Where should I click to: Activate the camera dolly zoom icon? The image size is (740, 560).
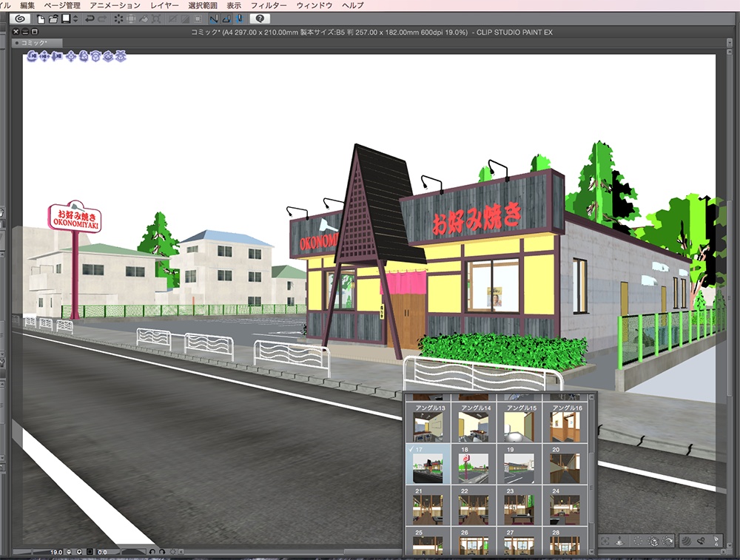[56, 56]
